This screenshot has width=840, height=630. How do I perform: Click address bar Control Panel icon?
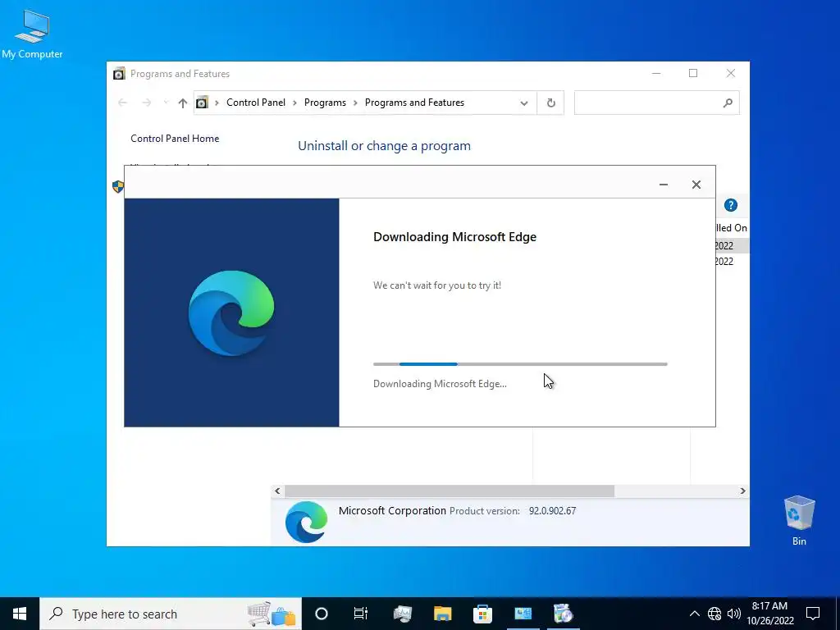tap(202, 103)
